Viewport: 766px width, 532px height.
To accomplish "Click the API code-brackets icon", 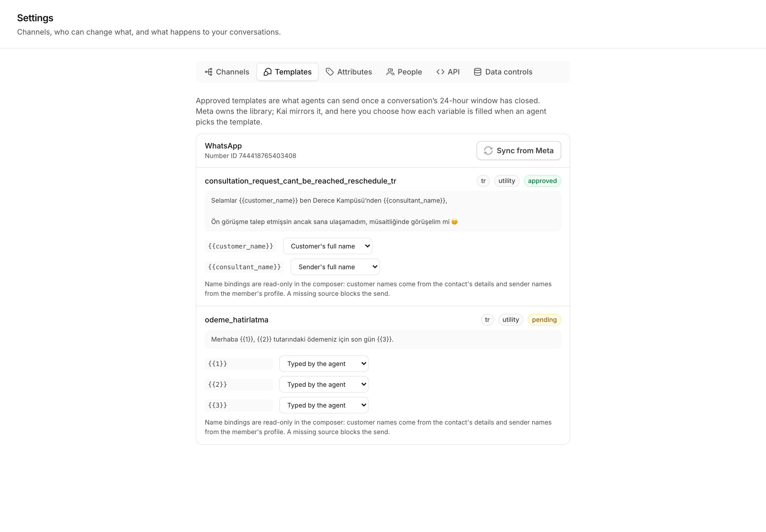I will (440, 72).
